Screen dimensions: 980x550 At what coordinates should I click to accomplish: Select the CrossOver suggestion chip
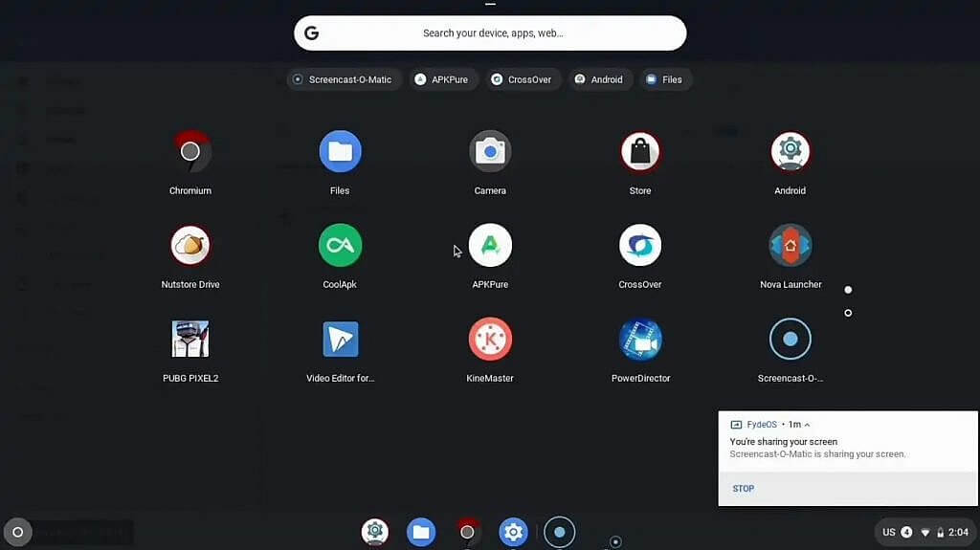(x=522, y=79)
